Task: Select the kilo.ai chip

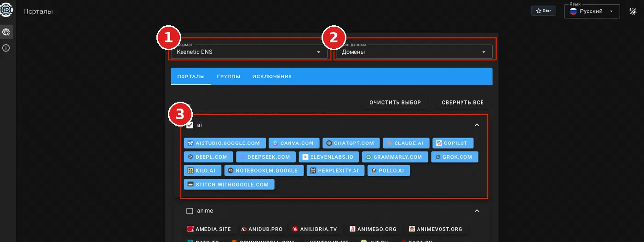Action: pos(202,171)
